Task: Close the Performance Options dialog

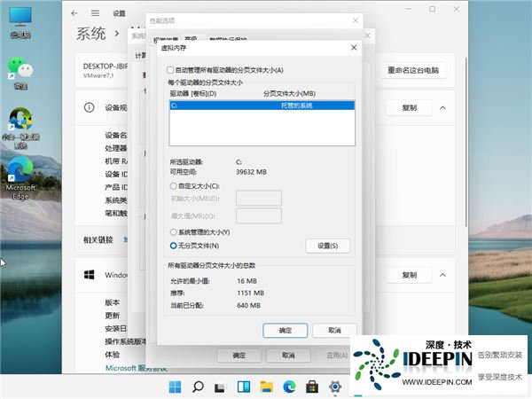Action: (356, 20)
